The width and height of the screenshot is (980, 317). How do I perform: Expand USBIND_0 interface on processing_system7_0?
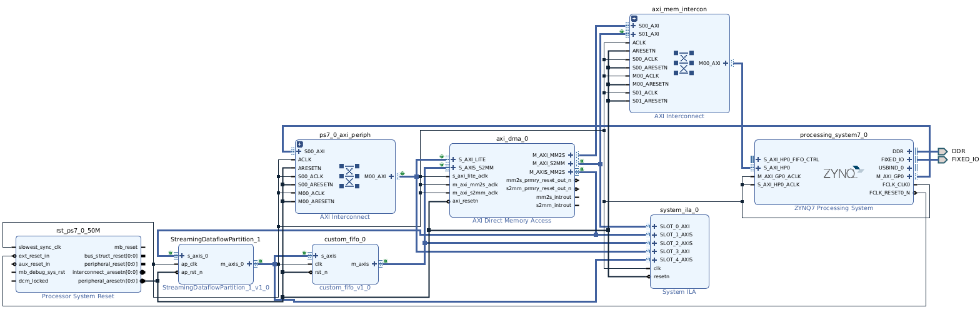pos(909,168)
